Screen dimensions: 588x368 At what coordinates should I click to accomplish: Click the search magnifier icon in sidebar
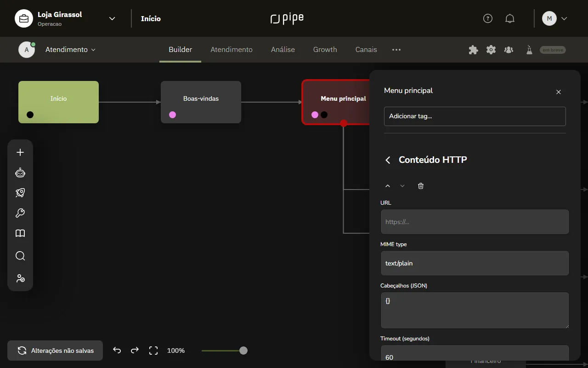click(20, 256)
